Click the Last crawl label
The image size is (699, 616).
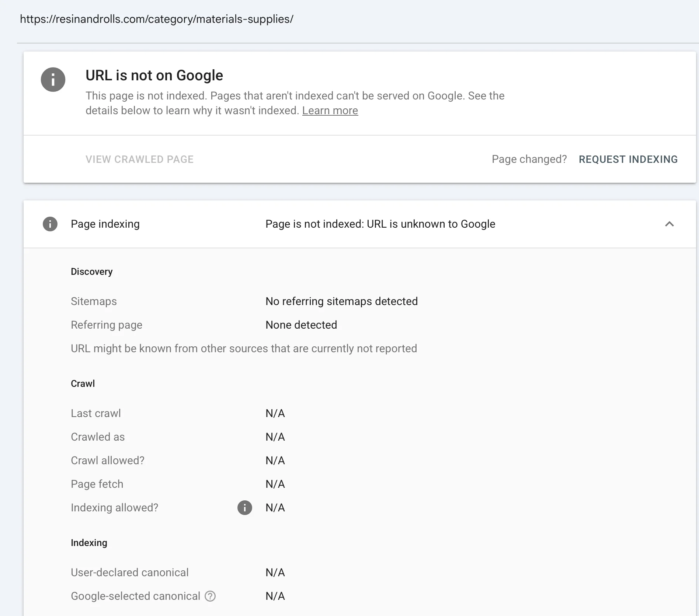point(96,413)
